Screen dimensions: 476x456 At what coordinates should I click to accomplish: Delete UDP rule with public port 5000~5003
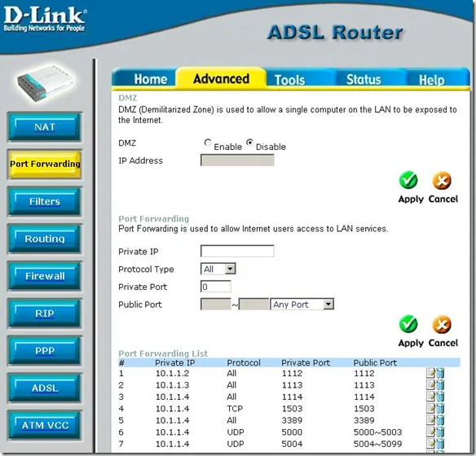(440, 432)
